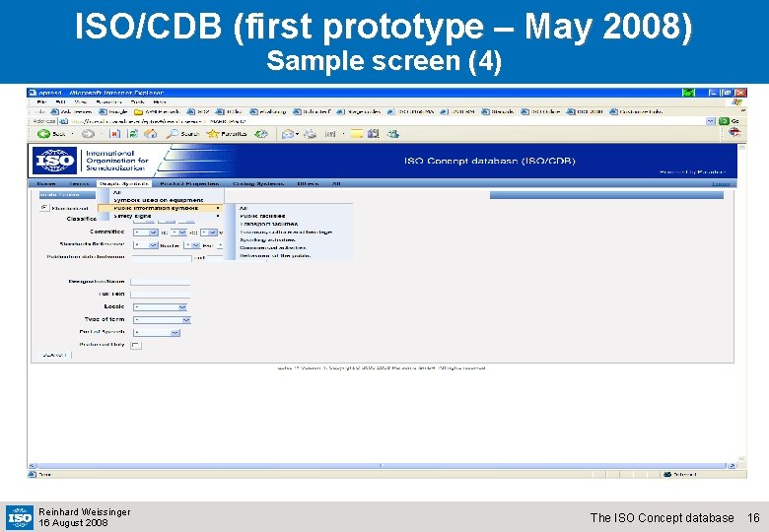Open the Messenger people toolbar icon
769x532 pixels.
point(392,133)
